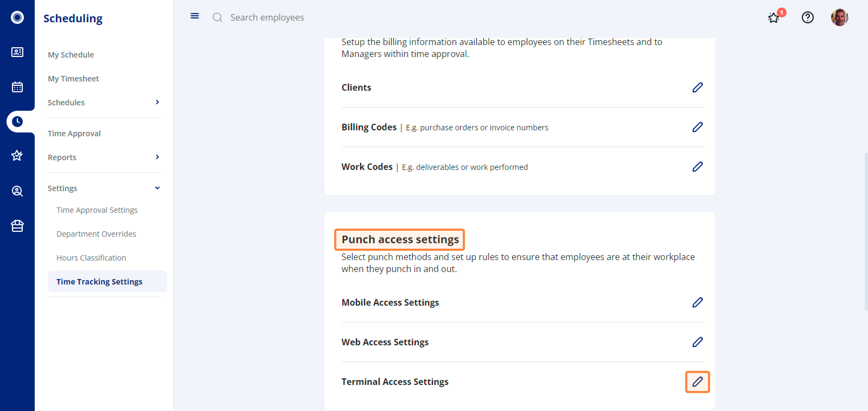Click the Billing Codes label
Image resolution: width=868 pixels, height=411 pixels.
369,127
